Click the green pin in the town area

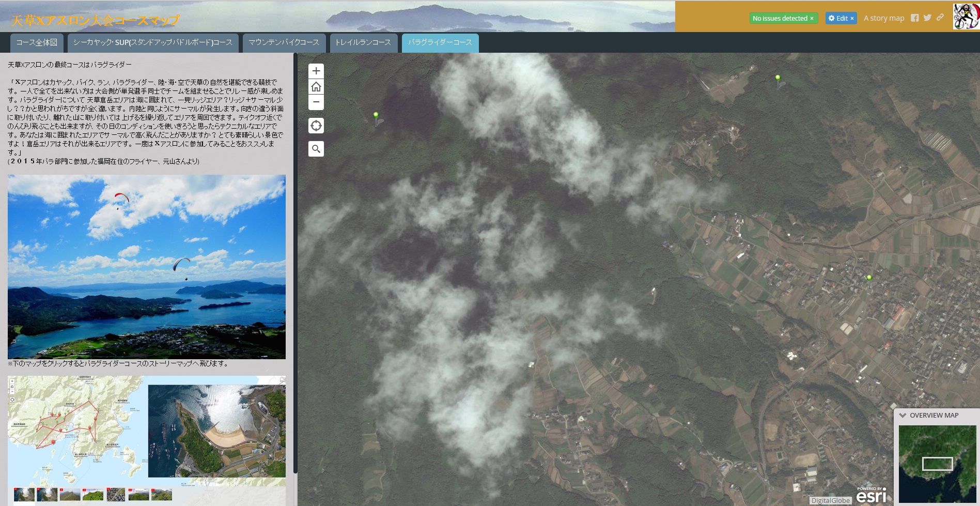[869, 278]
